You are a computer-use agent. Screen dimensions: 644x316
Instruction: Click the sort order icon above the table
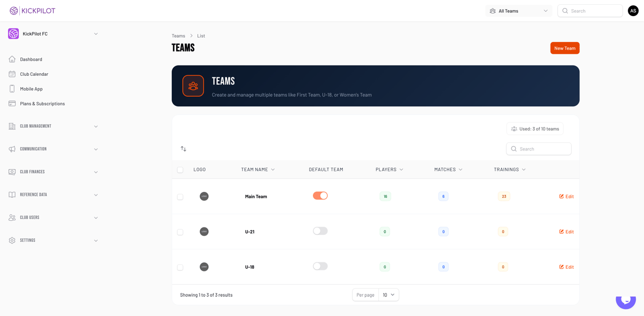coord(183,148)
